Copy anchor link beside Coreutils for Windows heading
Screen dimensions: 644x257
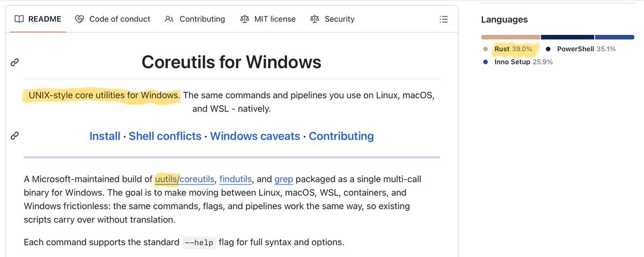(x=15, y=63)
